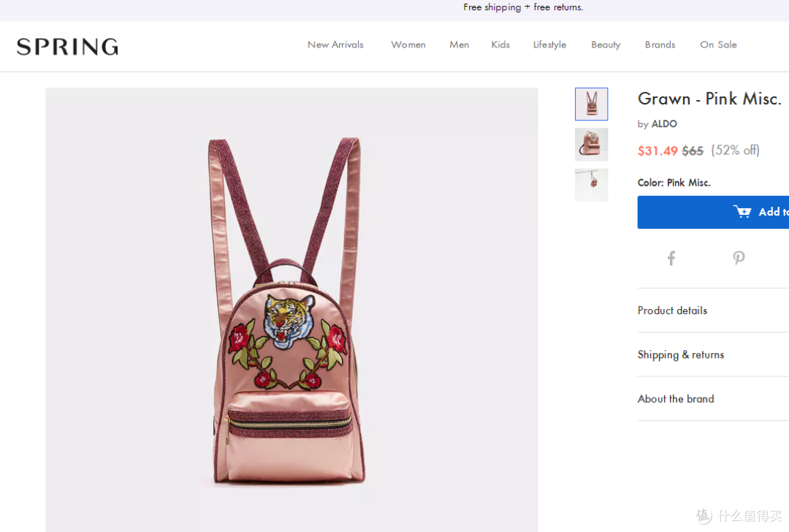Click main pink tiger backpack image
Image resolution: width=789 pixels, height=532 pixels.
291,310
